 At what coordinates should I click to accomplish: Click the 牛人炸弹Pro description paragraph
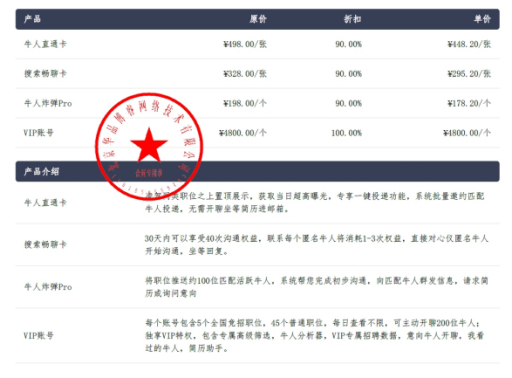click(x=316, y=287)
